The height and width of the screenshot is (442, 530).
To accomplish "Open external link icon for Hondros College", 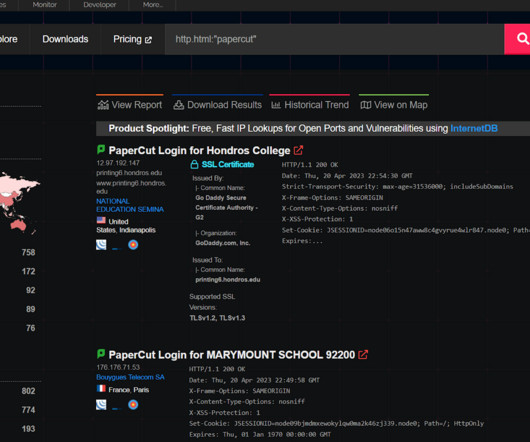I will [298, 150].
